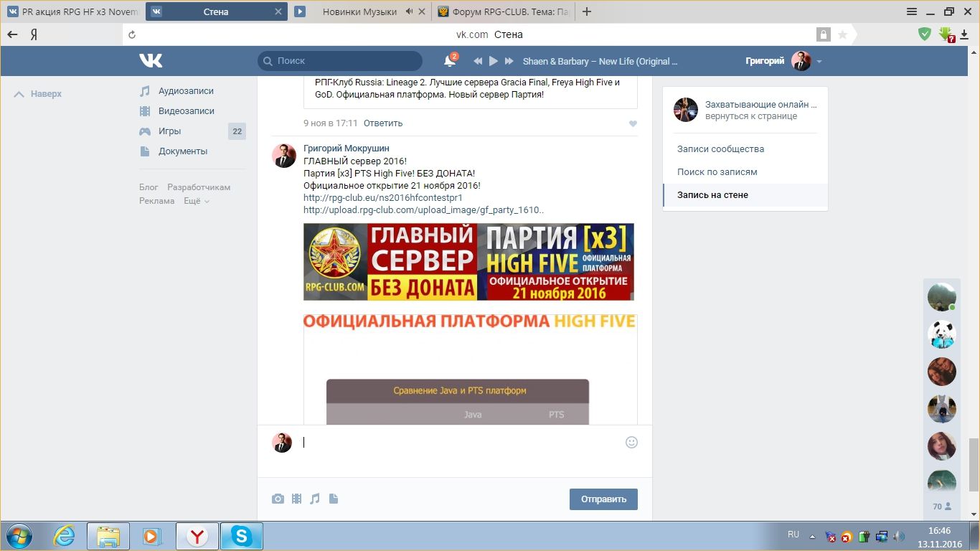980x551 pixels.
Task: Open the ГЛАВНЫЙ СЕРВЕР banner image
Action: coord(468,262)
